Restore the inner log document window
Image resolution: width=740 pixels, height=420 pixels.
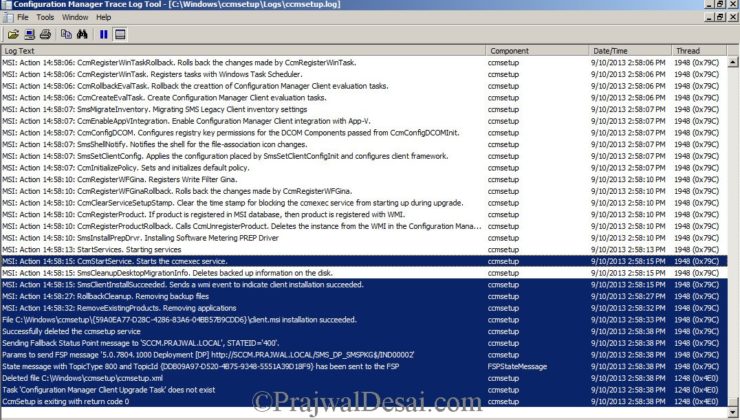[x=721, y=17]
